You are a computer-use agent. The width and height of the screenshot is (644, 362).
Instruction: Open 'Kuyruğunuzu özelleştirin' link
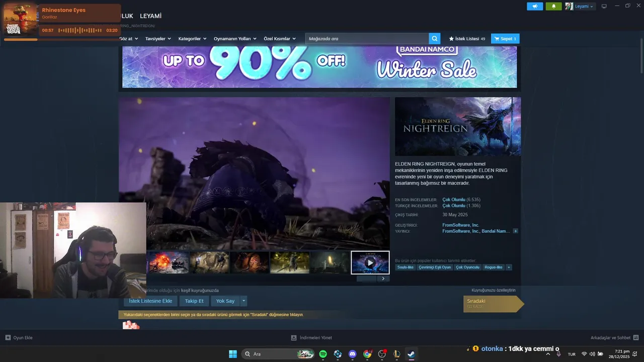click(493, 290)
